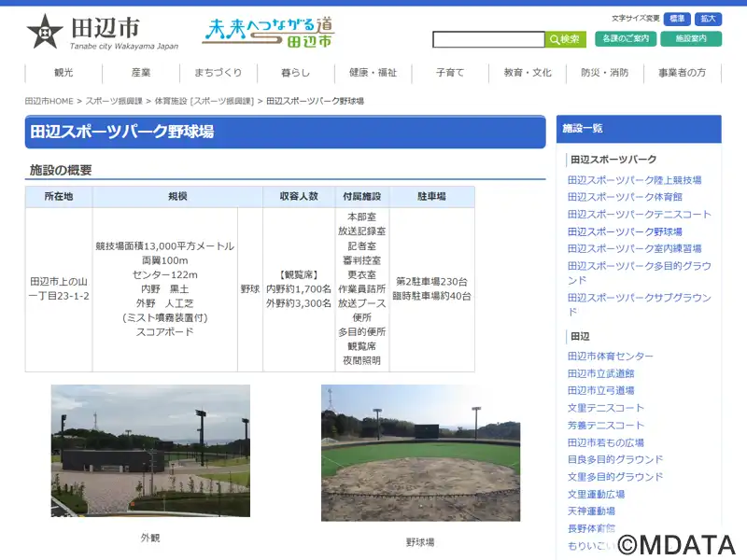Image resolution: width=747 pixels, height=560 pixels.
Task: Open the 施設案内 page
Action: (x=690, y=39)
